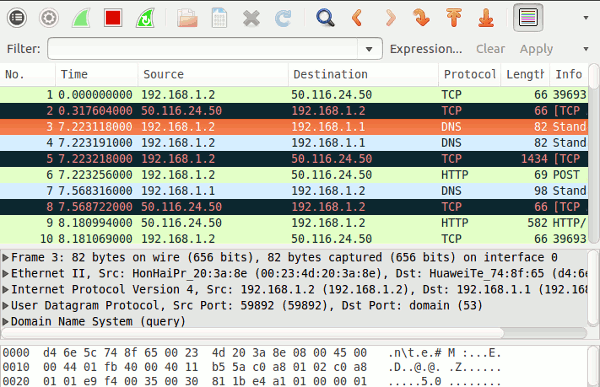
Task: Select packet 5 with length 1434
Action: pos(294,159)
